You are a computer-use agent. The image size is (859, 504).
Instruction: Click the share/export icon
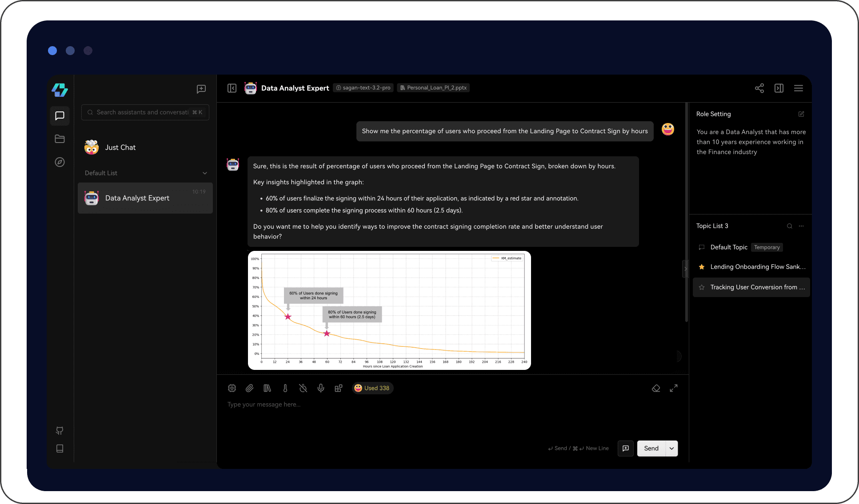coord(759,88)
